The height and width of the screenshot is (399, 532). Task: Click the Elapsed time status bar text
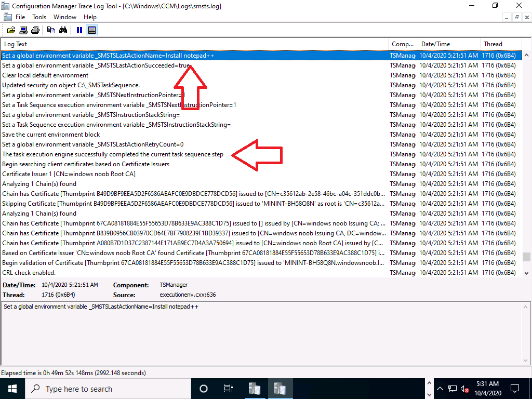pyautogui.click(x=73, y=373)
